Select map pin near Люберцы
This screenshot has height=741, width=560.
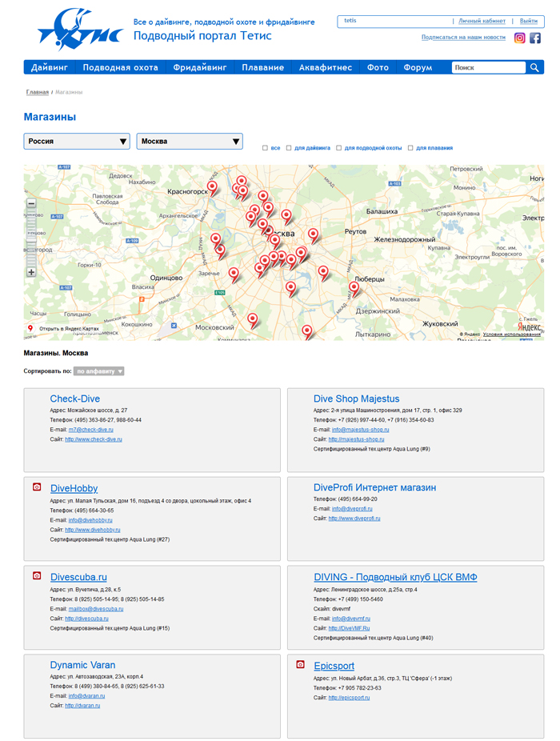[354, 288]
